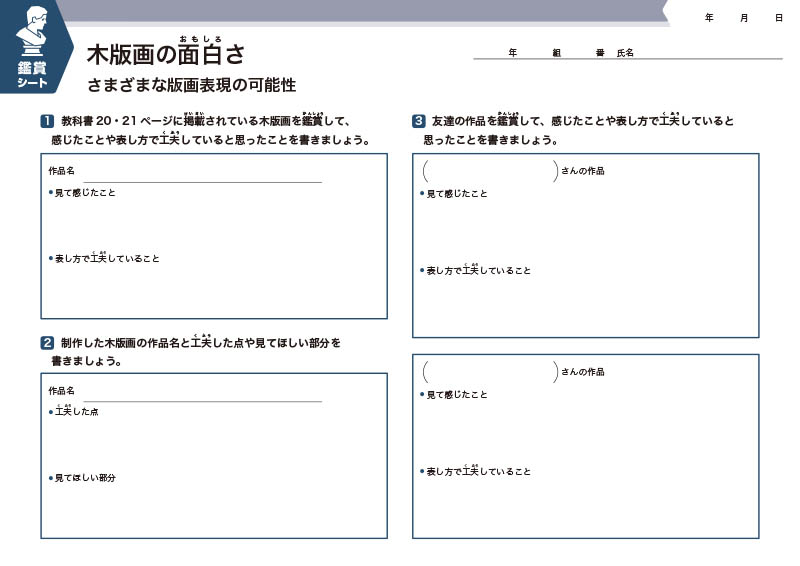Click 表し方で工夫していること bullet in section 1 box
Image resolution: width=800 pixels, height=566 pixels.
coord(104,257)
